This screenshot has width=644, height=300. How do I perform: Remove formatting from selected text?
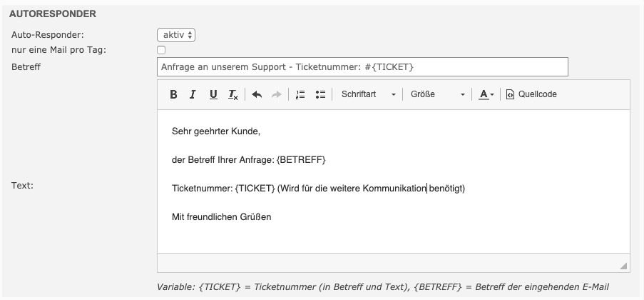(232, 94)
